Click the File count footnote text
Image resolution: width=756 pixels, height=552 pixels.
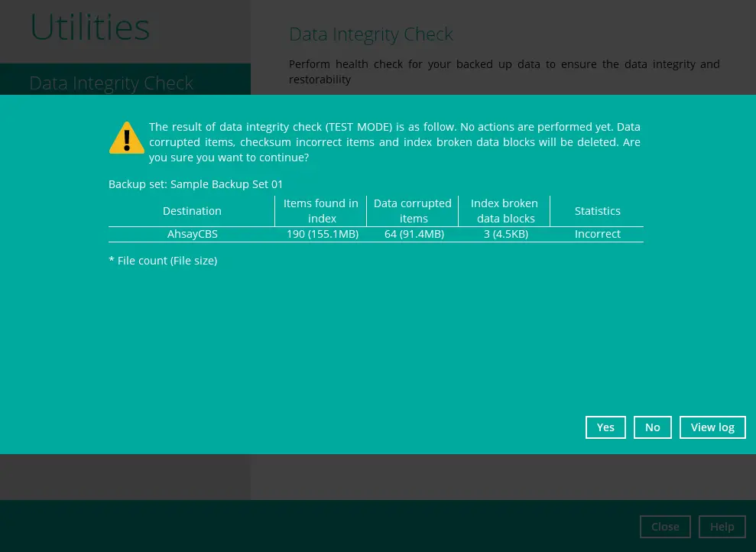[x=163, y=261]
